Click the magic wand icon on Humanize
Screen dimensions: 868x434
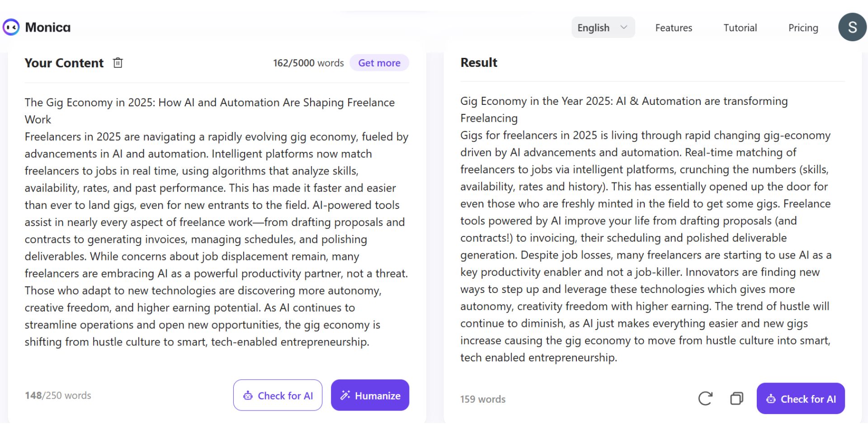click(x=345, y=395)
